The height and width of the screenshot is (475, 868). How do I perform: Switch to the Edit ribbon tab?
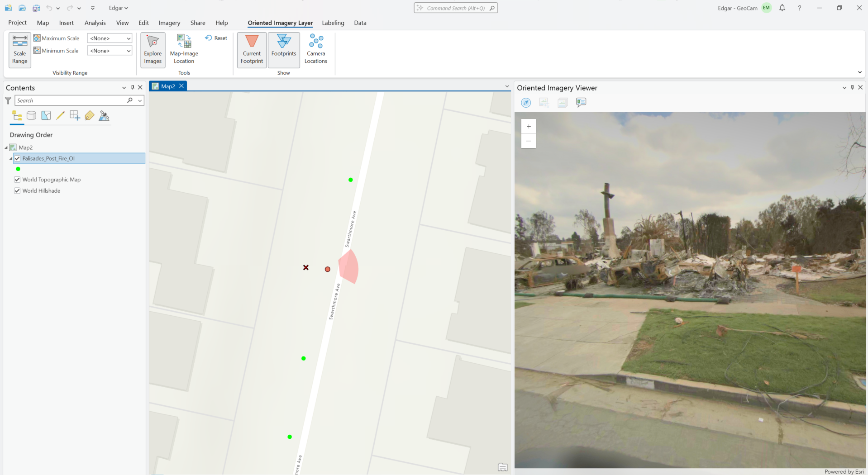[143, 23]
